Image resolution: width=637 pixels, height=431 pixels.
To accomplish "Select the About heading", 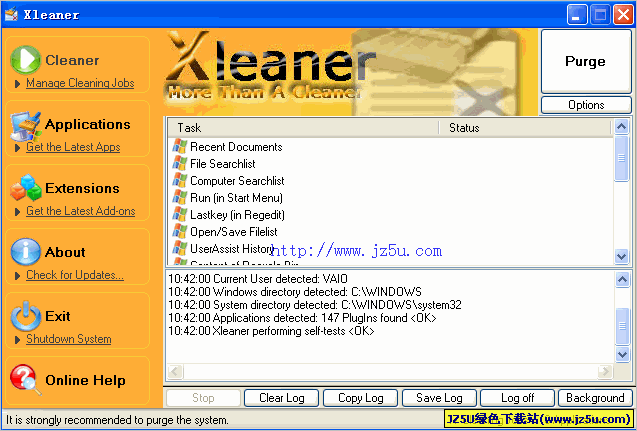I will 65,252.
